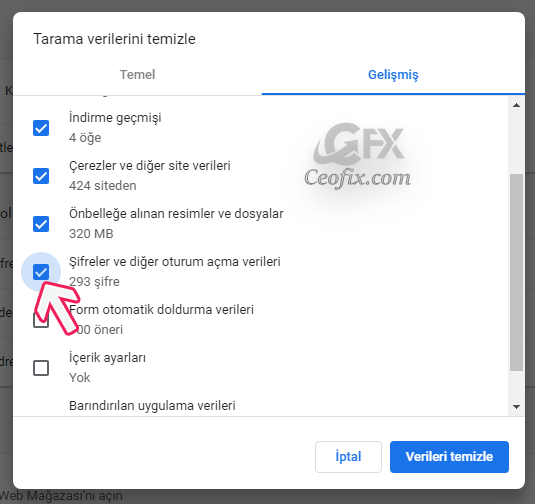Click the vertical scrollbar thumb

click(516, 272)
